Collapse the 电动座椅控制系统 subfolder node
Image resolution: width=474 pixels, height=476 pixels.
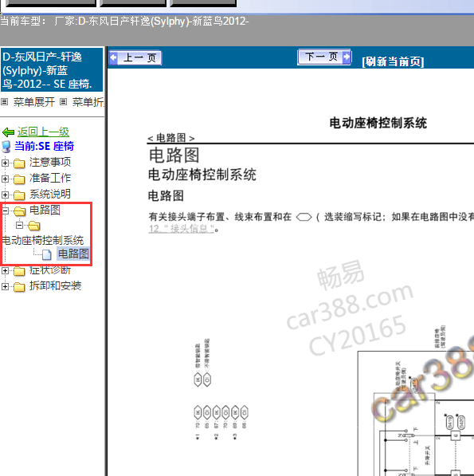(19, 226)
